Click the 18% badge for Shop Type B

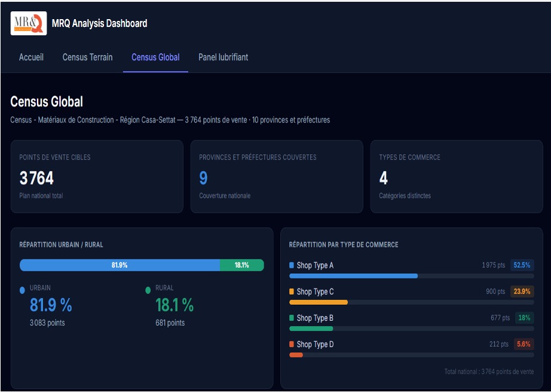click(524, 318)
